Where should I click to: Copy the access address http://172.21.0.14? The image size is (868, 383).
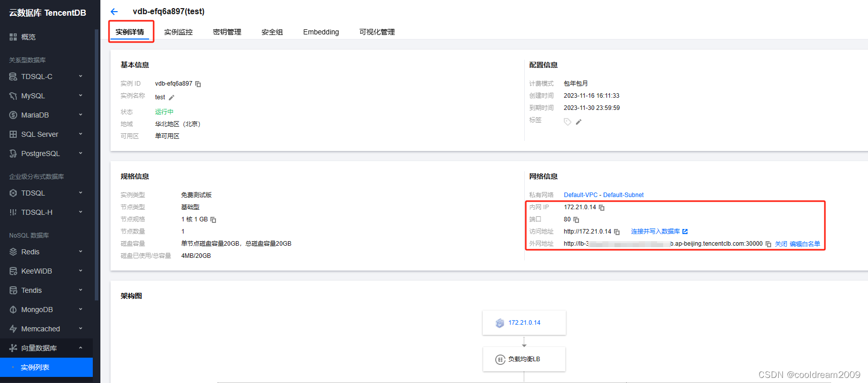617,232
